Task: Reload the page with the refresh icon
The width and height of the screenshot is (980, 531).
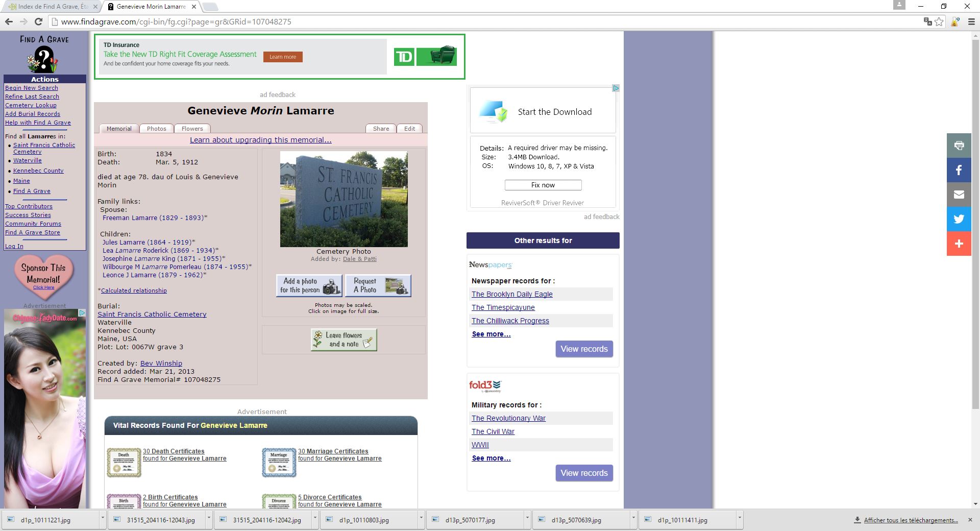Action: point(38,21)
